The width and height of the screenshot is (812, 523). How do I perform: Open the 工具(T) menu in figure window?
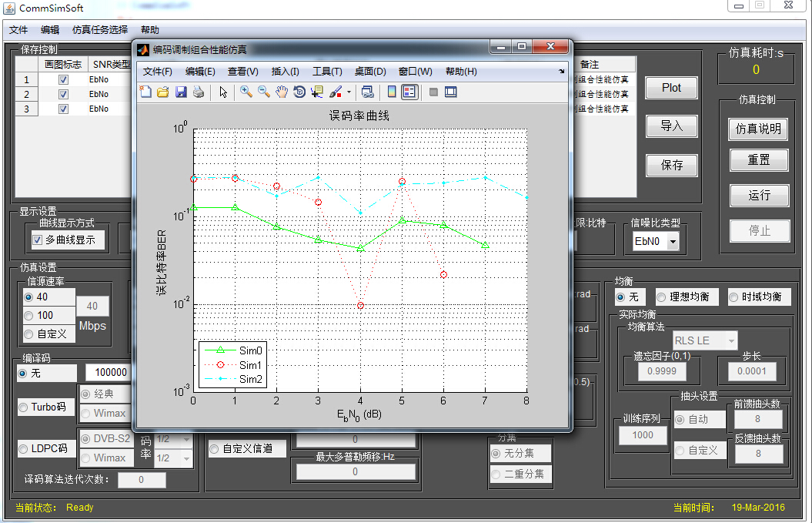pos(327,72)
